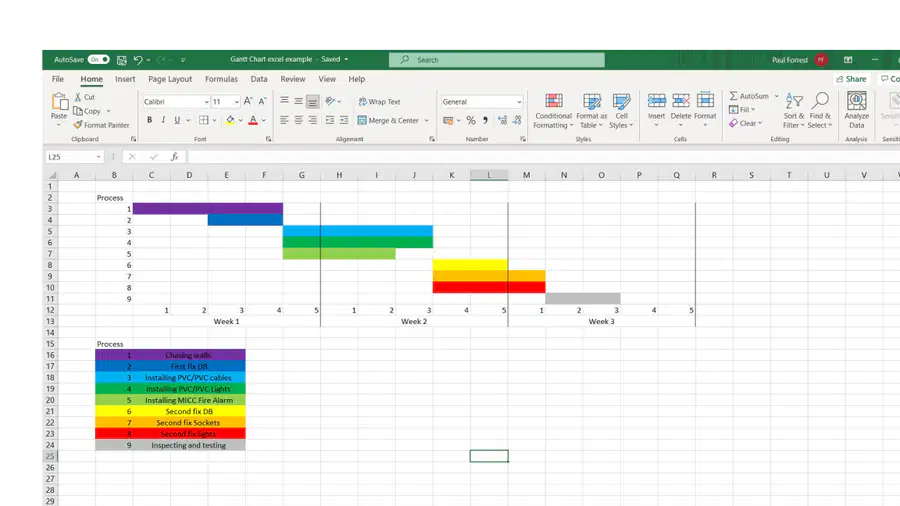The height and width of the screenshot is (506, 900).
Task: Click Paul Forrest account name
Action: (790, 60)
